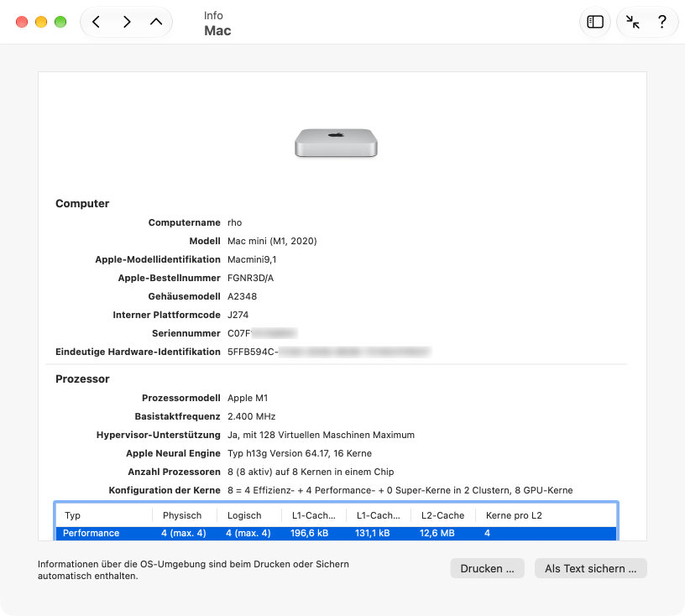Screen dimensions: 685x616
Task: Click Als Text sichern button
Action: (x=591, y=568)
